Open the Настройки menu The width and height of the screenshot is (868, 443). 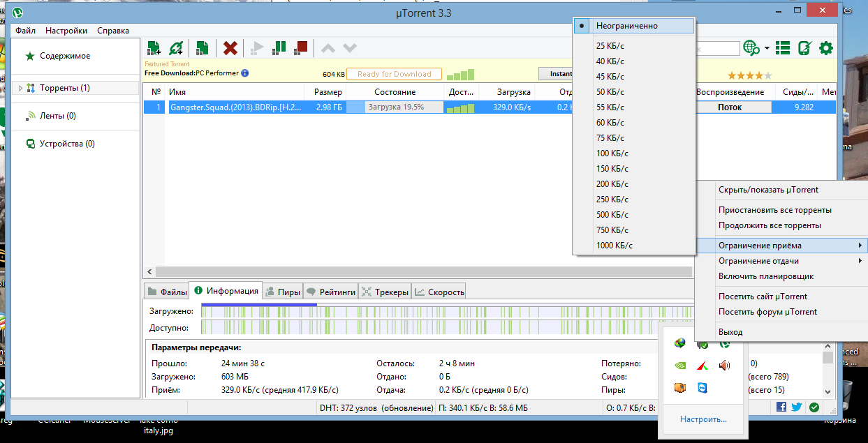click(66, 31)
